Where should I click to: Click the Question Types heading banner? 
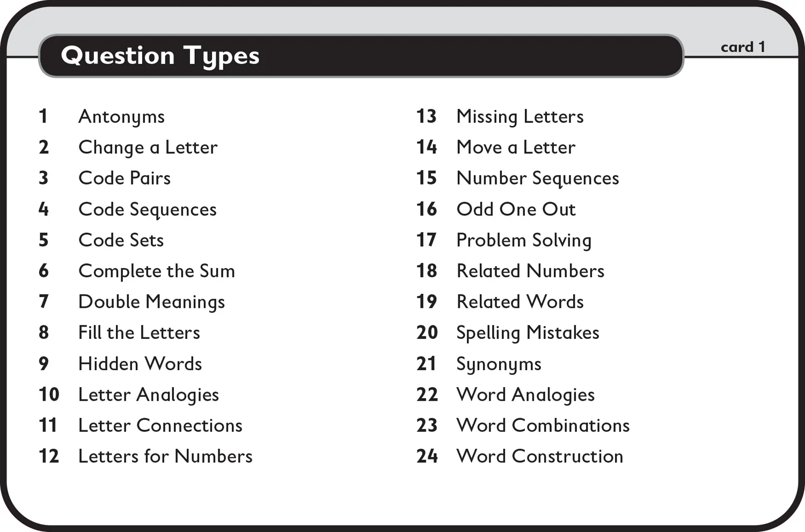[361, 56]
